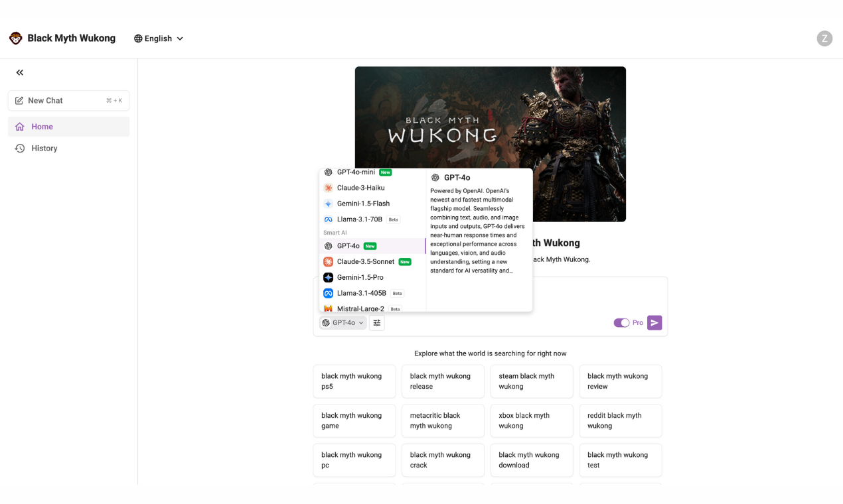Open History in sidebar
843x504 pixels.
[69, 149]
